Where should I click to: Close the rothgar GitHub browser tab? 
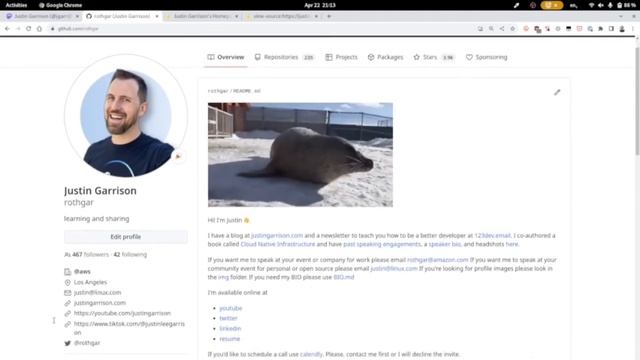coord(157,16)
